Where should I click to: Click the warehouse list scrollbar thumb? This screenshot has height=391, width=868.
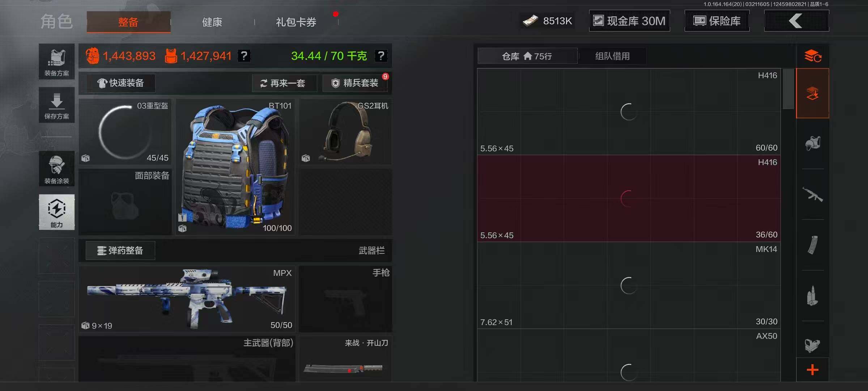[x=788, y=89]
